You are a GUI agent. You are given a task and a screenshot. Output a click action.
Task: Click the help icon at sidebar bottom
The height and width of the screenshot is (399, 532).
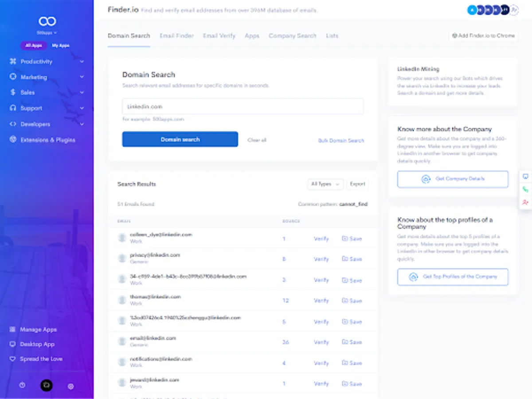[22, 385]
